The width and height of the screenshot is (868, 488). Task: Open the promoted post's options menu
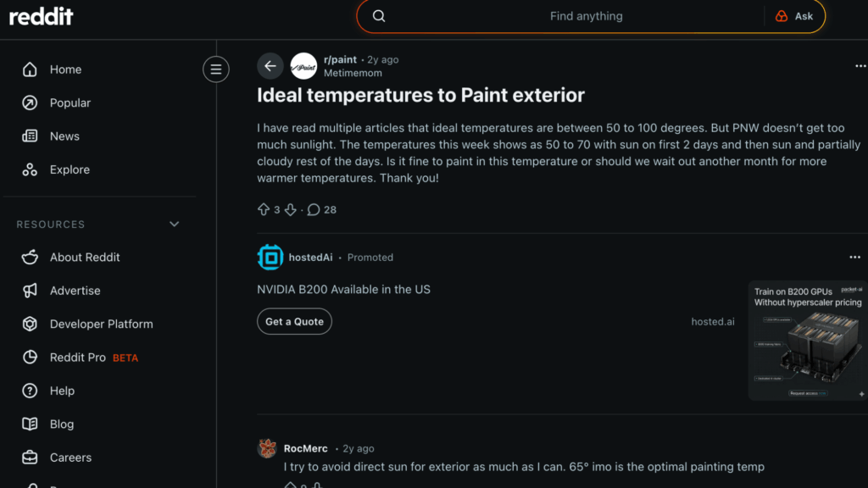click(x=855, y=257)
